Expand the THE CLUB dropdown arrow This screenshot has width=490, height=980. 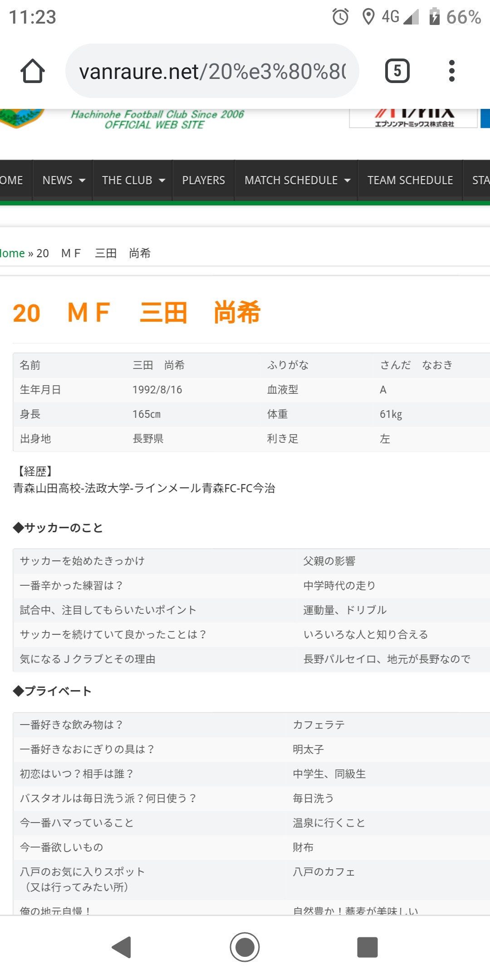[162, 180]
